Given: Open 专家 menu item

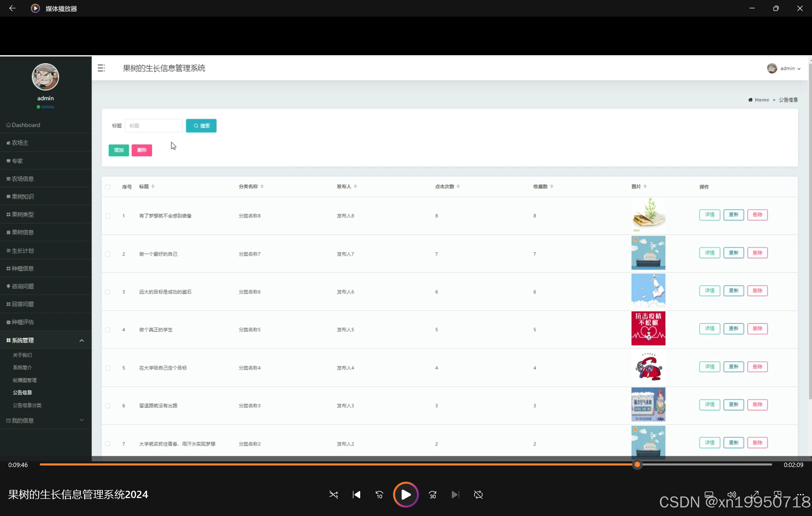Looking at the screenshot, I should (x=46, y=161).
